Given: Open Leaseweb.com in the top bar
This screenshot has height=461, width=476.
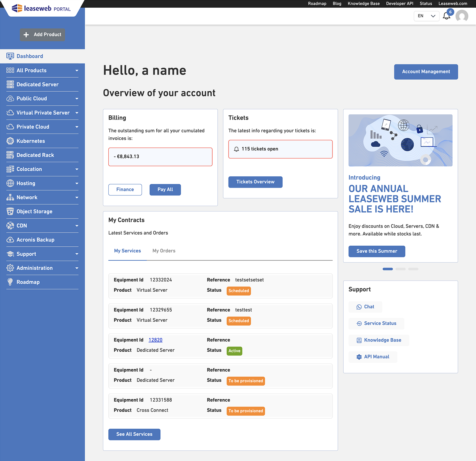Looking at the screenshot, I should click(453, 4).
